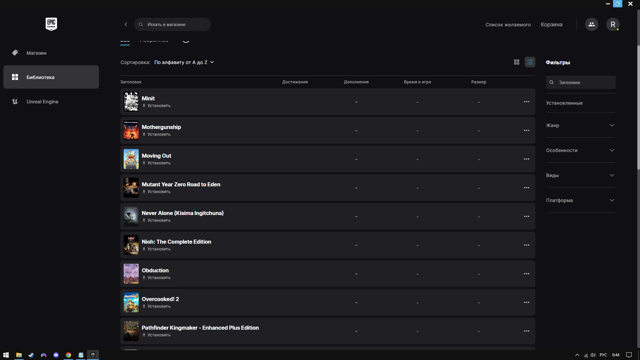This screenshot has height=360, width=640.
Task: Select the Never Alone (Kisima Ingitchuna) title
Action: tap(182, 213)
